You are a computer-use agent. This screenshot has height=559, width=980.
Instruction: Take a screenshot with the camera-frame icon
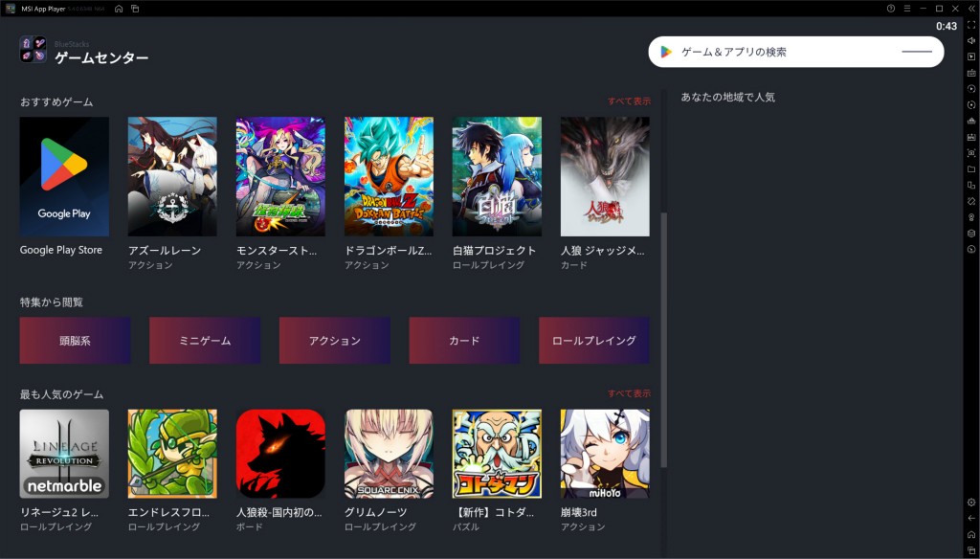tap(971, 153)
